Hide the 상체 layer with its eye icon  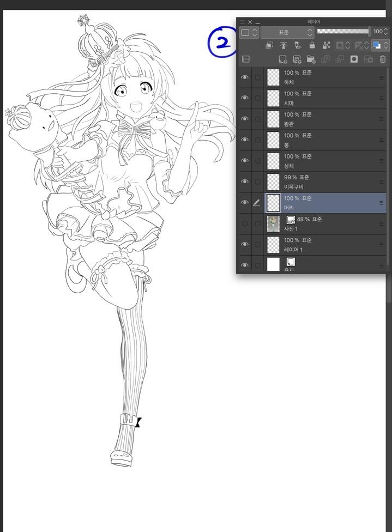click(x=245, y=161)
